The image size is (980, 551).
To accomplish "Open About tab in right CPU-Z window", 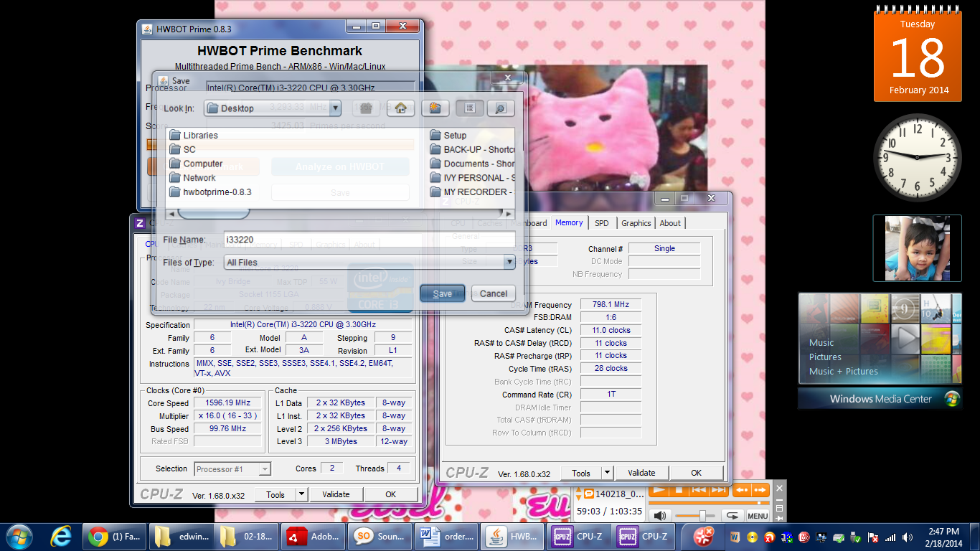I will (670, 223).
